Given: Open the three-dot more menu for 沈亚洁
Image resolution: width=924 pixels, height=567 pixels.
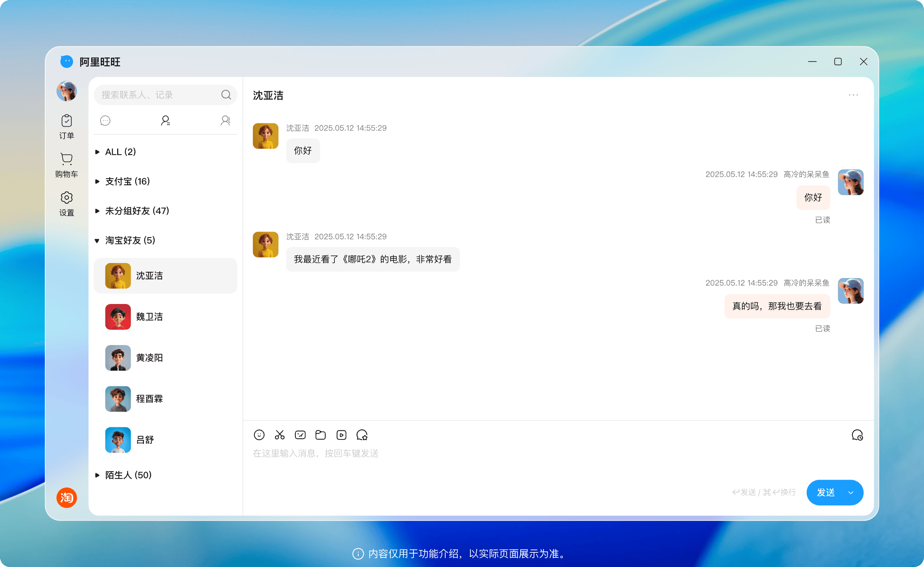Looking at the screenshot, I should (853, 95).
